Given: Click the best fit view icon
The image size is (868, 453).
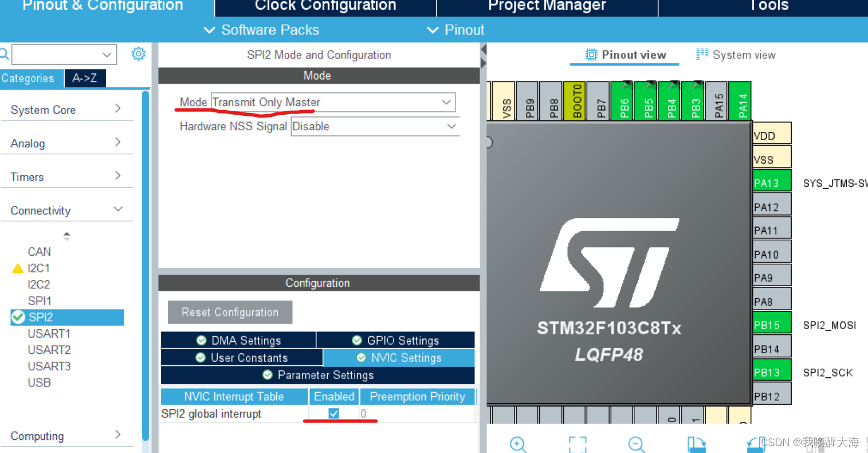Looking at the screenshot, I should point(578,444).
